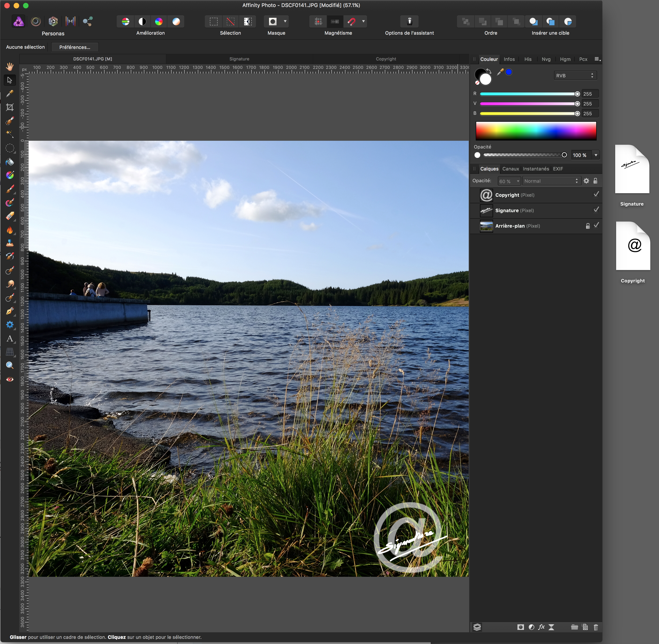Select the Red Eye removal tool

click(10, 379)
